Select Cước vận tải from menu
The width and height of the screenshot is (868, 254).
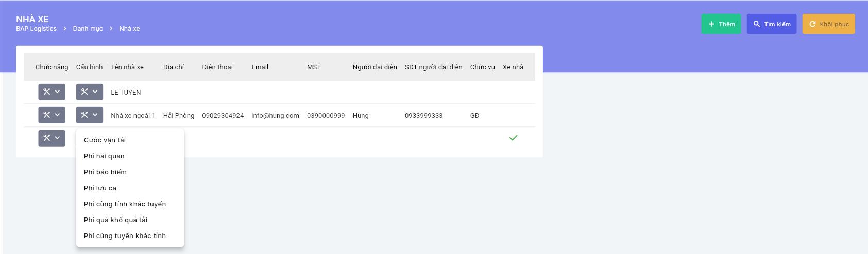point(105,140)
